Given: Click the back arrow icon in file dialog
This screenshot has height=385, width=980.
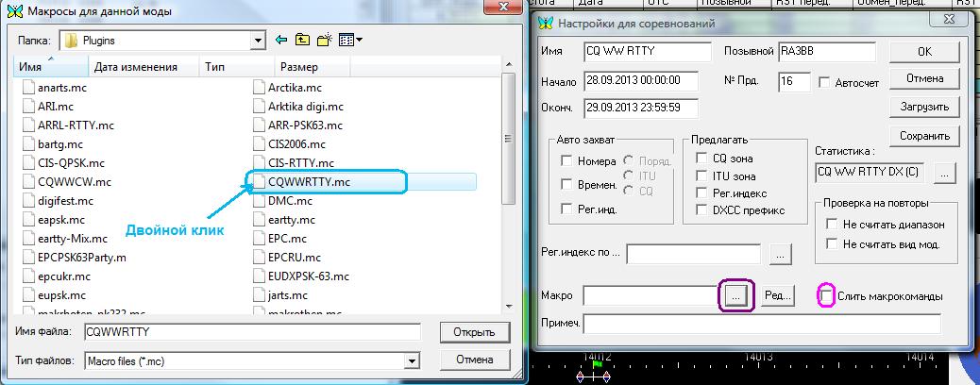Looking at the screenshot, I should 280,41.
